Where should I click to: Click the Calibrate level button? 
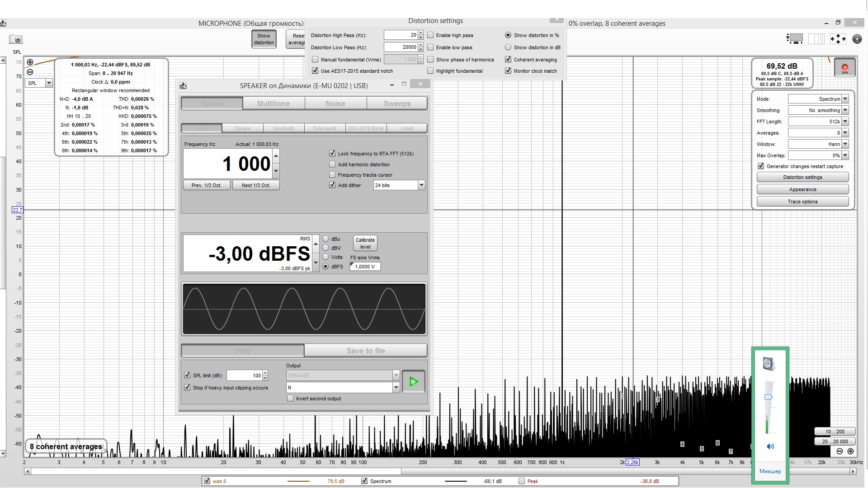(x=365, y=243)
